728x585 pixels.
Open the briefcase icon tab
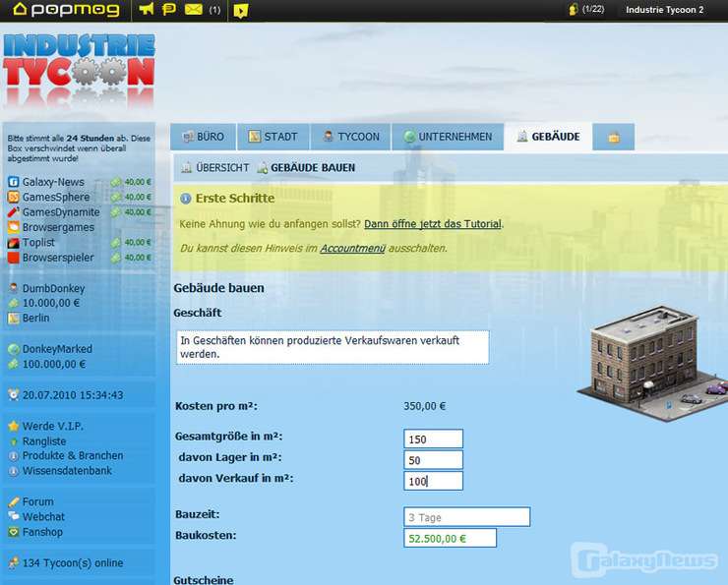(x=614, y=138)
